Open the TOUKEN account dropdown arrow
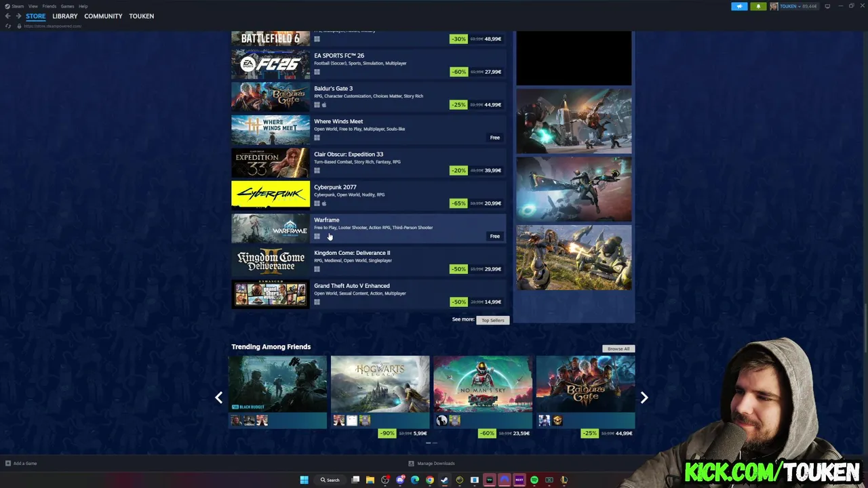Image resolution: width=868 pixels, height=488 pixels. (x=799, y=6)
